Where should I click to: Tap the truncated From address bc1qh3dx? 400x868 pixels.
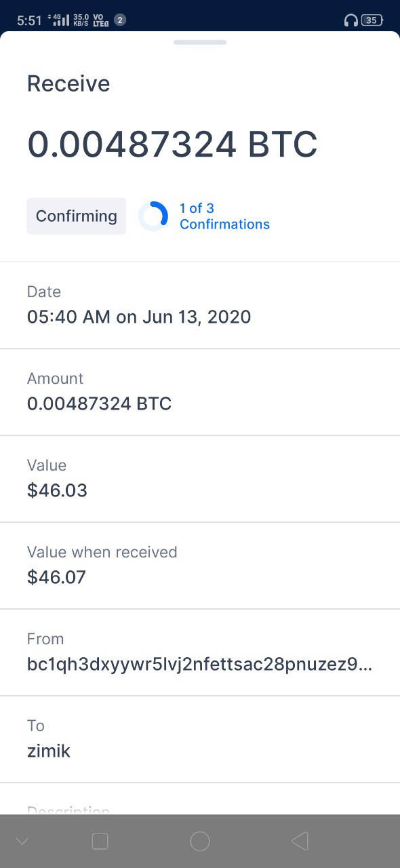coord(200,664)
